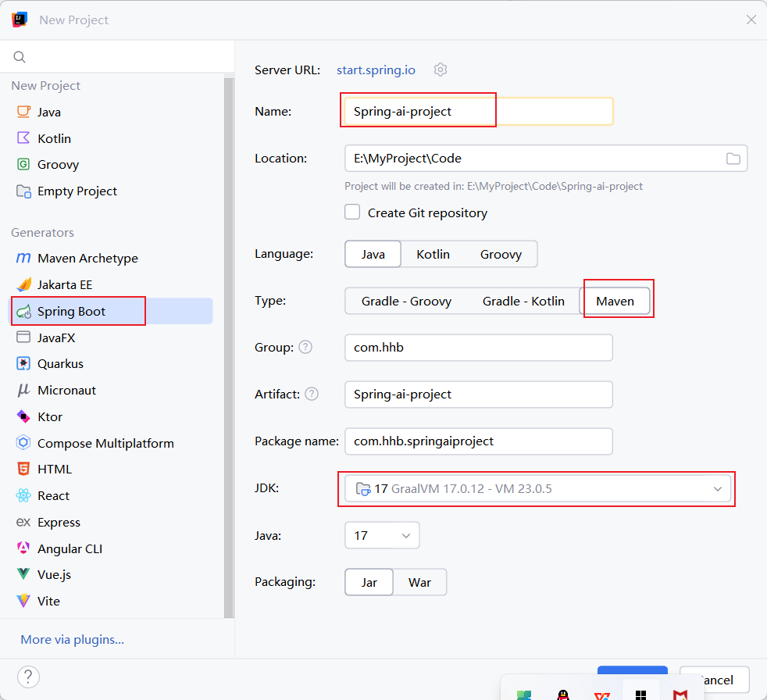Choose Jar packaging
Image resolution: width=767 pixels, height=700 pixels.
(369, 582)
